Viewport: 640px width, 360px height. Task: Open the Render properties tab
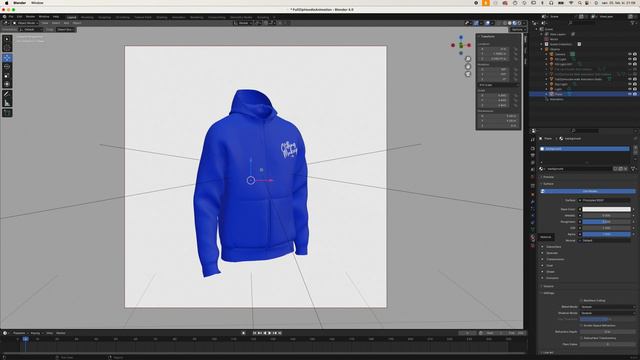533,149
